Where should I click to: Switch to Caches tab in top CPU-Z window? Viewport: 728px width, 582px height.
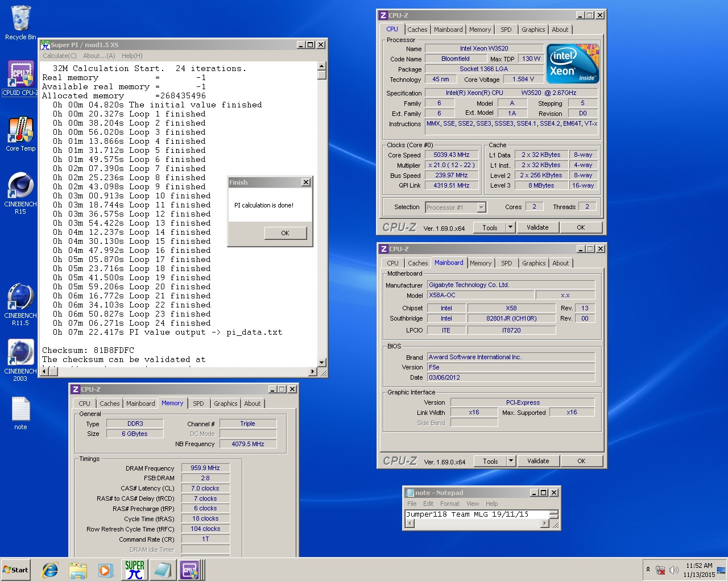(417, 30)
